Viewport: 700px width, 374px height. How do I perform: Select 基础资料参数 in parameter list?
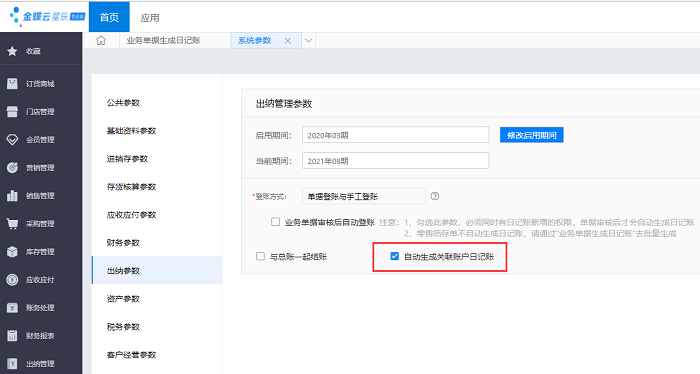pos(131,131)
